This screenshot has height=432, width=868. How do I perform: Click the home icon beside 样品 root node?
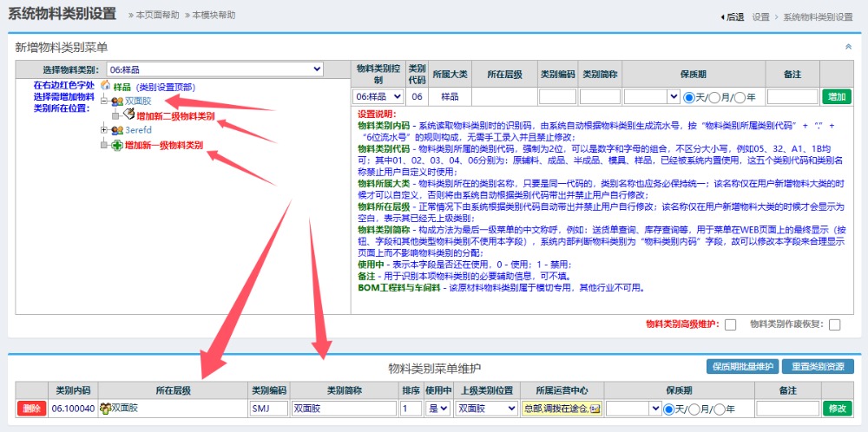click(x=105, y=86)
